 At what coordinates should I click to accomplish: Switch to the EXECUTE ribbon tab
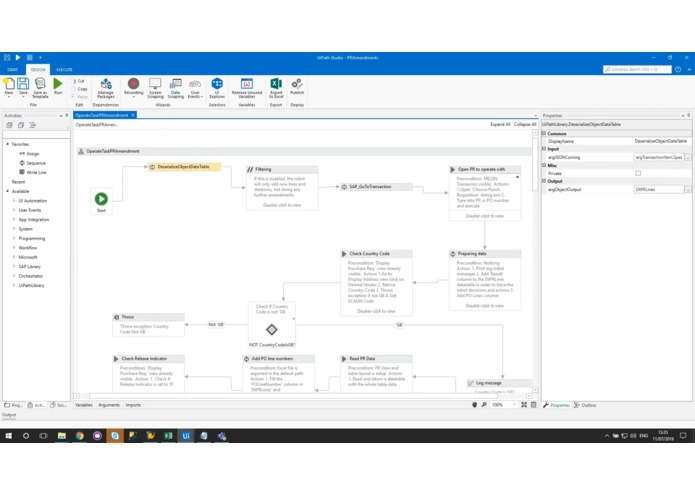coord(64,70)
